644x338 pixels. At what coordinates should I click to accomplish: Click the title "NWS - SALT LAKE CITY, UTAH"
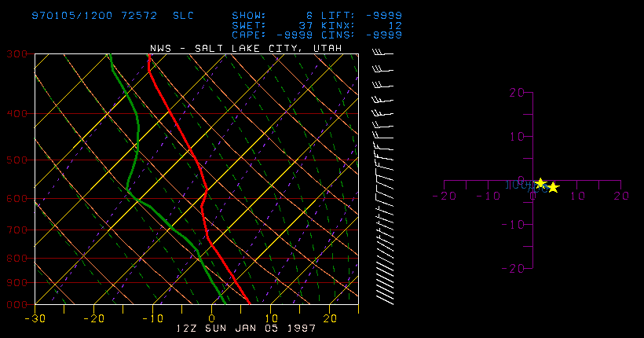pyautogui.click(x=246, y=49)
